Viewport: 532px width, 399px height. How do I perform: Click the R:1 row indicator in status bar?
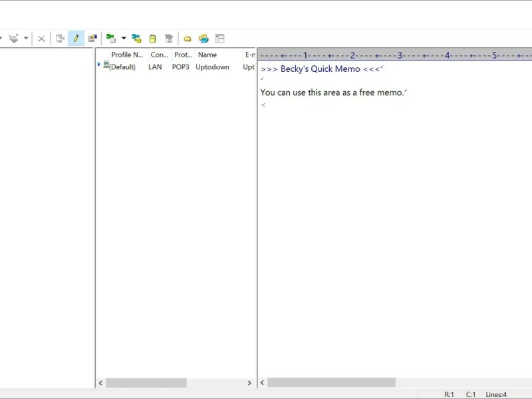click(450, 394)
